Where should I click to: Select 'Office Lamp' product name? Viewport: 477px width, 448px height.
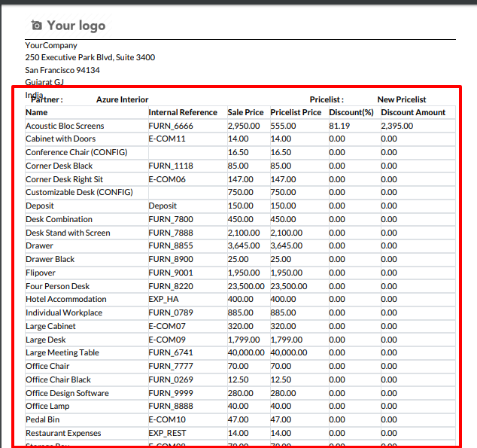(x=47, y=406)
